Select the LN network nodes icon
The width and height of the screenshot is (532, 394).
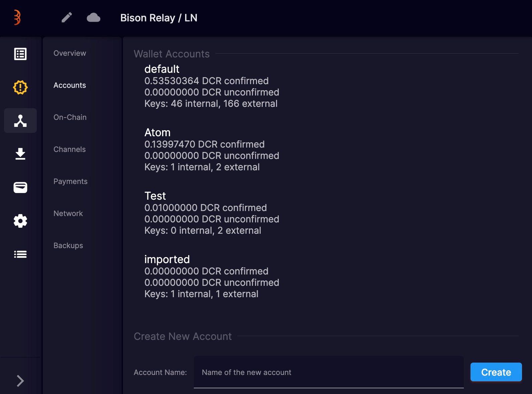(x=20, y=121)
